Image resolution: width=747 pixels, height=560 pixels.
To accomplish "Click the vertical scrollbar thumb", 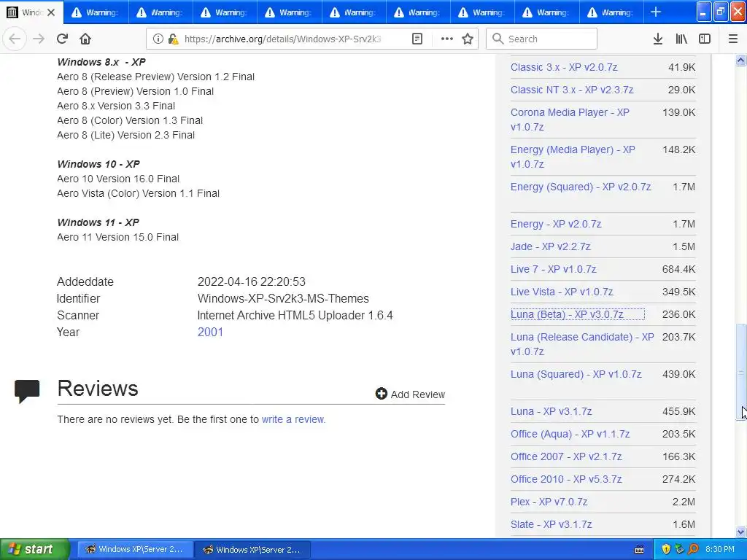I will [x=741, y=372].
